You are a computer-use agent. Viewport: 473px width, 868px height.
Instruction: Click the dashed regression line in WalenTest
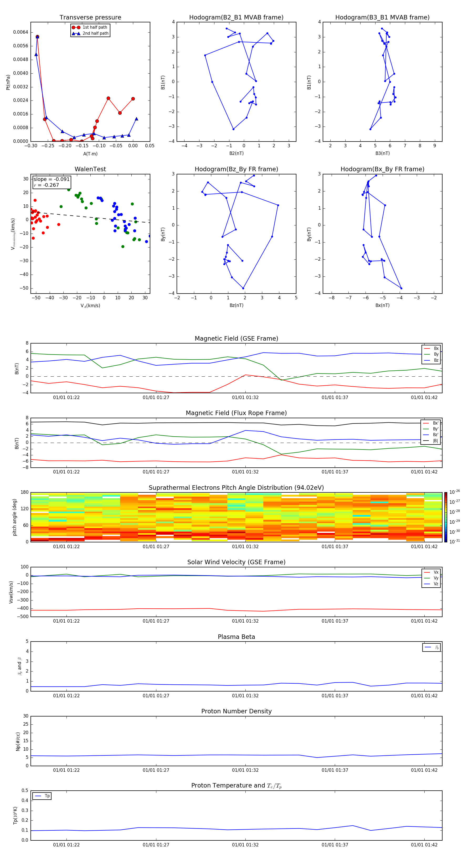coord(90,217)
